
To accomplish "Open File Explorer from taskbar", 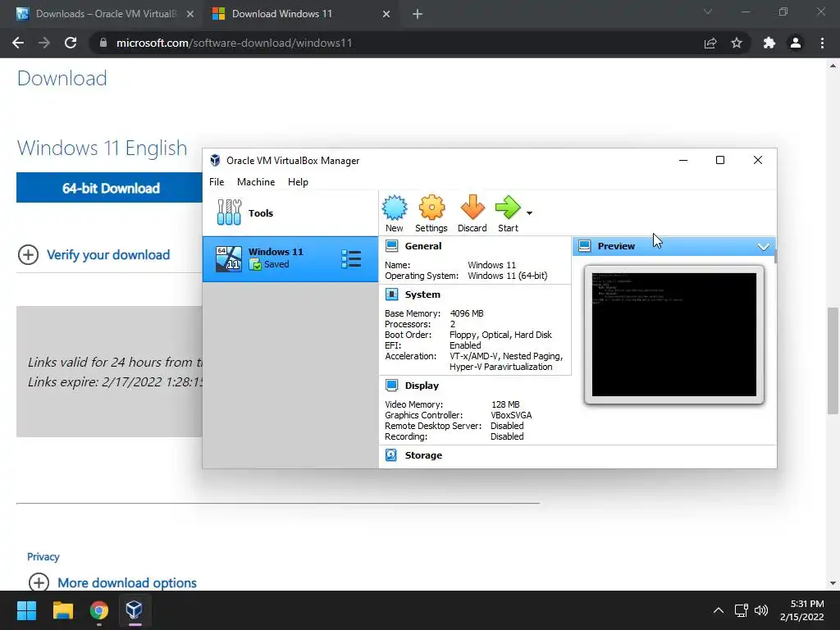I will point(62,610).
